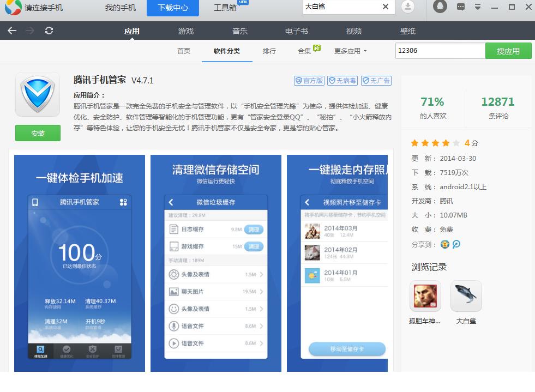Open the title bar dropdown menu arrow

(x=478, y=7)
